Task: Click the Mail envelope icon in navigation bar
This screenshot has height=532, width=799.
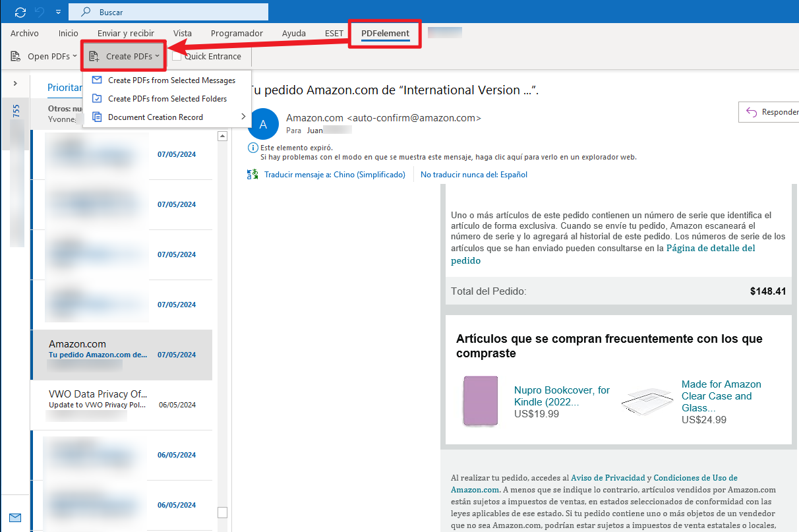Action: tap(15, 517)
